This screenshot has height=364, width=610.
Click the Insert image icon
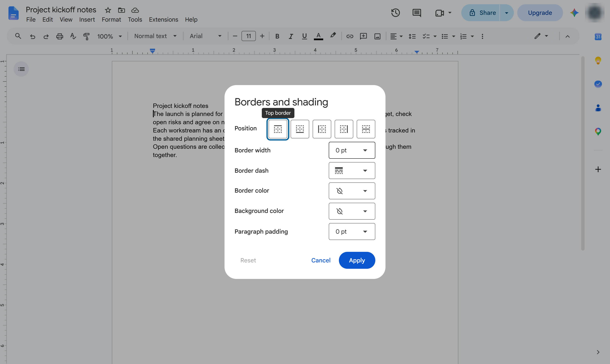tap(377, 36)
